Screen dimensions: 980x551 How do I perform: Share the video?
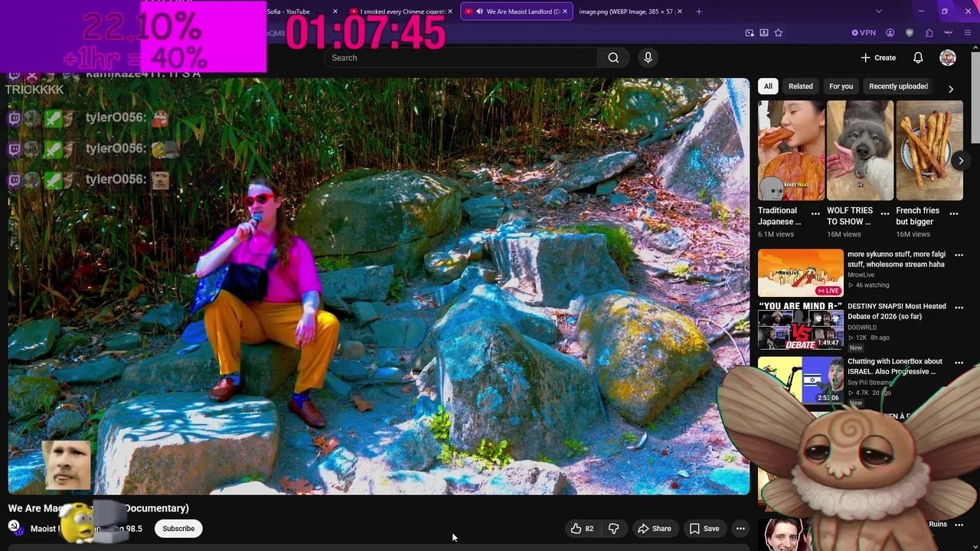[x=655, y=529]
